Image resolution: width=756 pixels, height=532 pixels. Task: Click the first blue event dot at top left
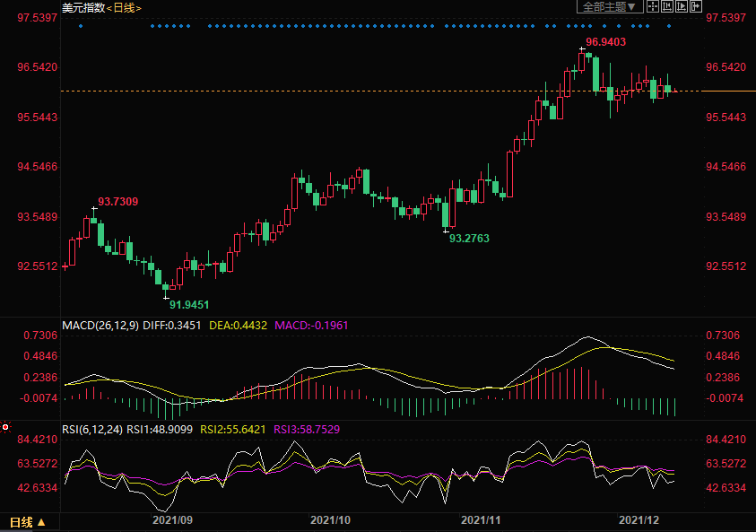[81, 26]
